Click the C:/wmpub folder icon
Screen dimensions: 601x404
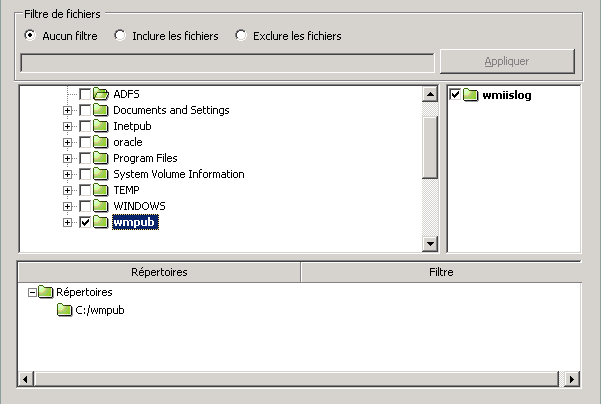click(x=65, y=310)
